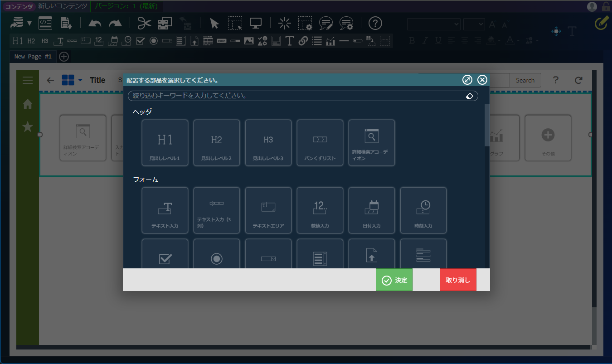Expand the part selection dialog to full size

tap(467, 80)
